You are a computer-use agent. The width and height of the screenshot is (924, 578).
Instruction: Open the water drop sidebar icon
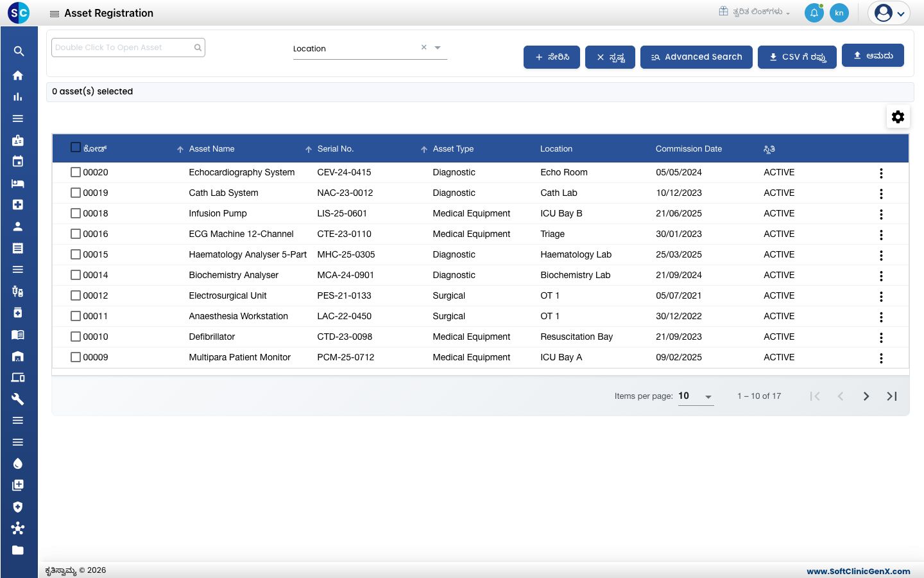(18, 464)
